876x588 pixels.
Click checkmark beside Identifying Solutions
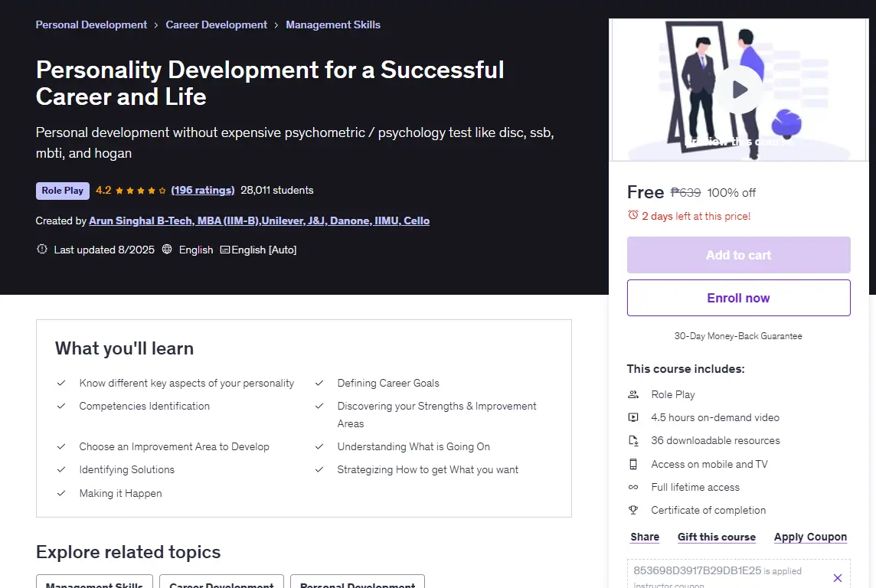click(x=61, y=469)
